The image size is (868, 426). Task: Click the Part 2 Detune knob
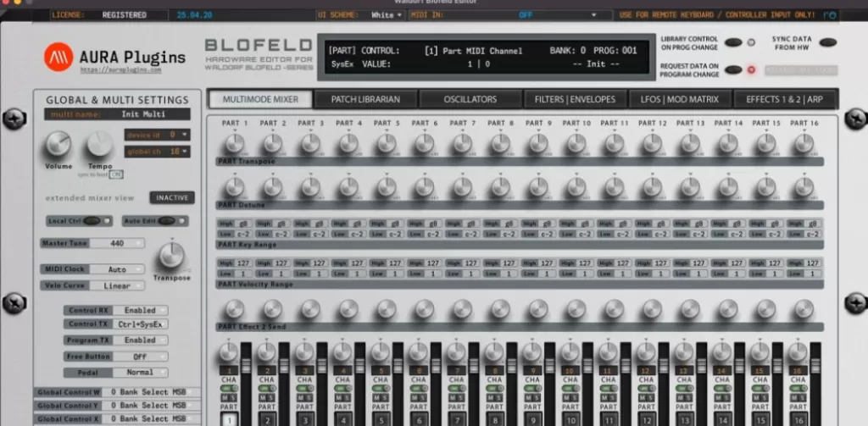pos(272,187)
